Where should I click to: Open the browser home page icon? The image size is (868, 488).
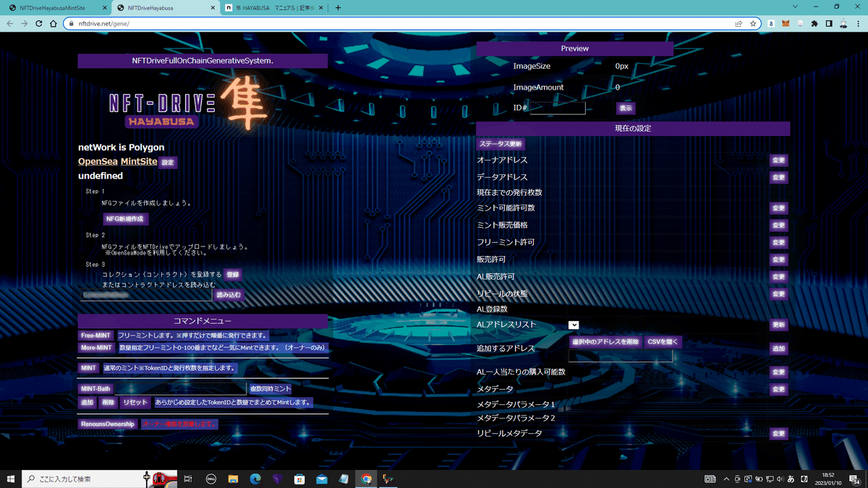pyautogui.click(x=54, y=23)
